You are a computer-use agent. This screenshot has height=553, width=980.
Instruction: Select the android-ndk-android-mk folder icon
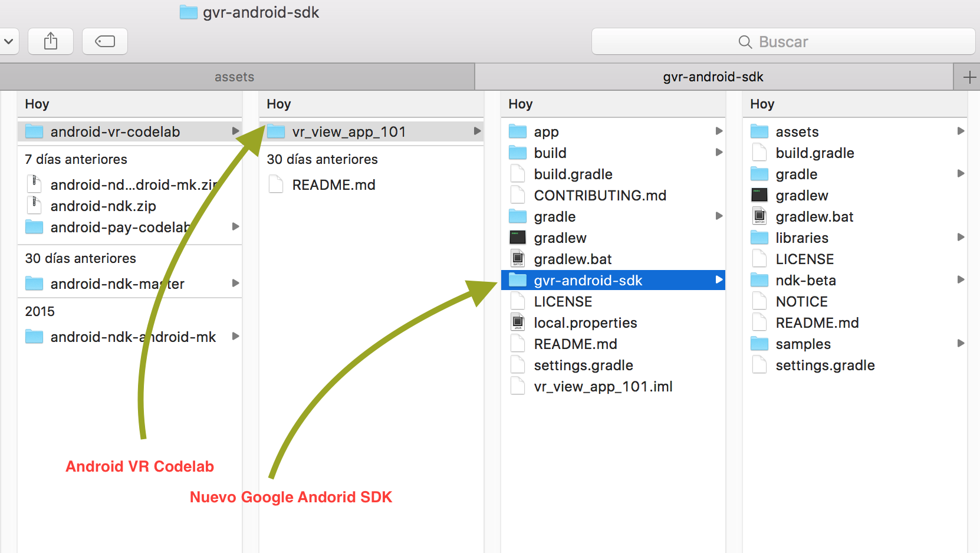coord(34,337)
